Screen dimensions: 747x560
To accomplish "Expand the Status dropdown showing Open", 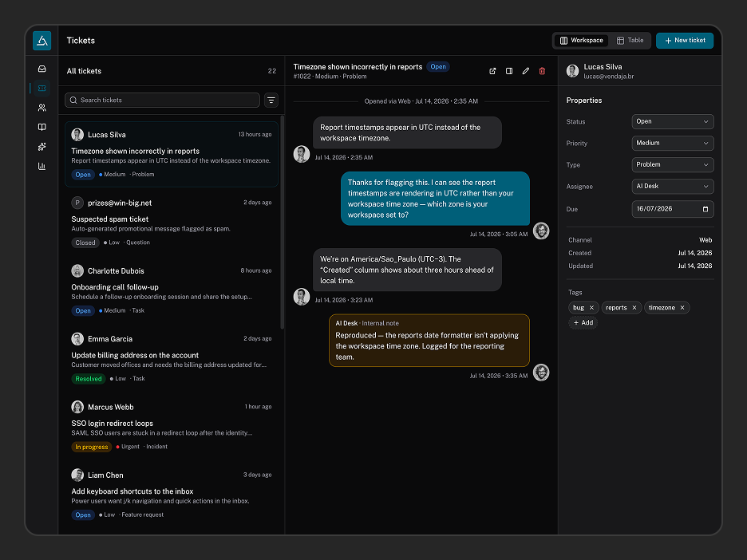I will click(673, 121).
